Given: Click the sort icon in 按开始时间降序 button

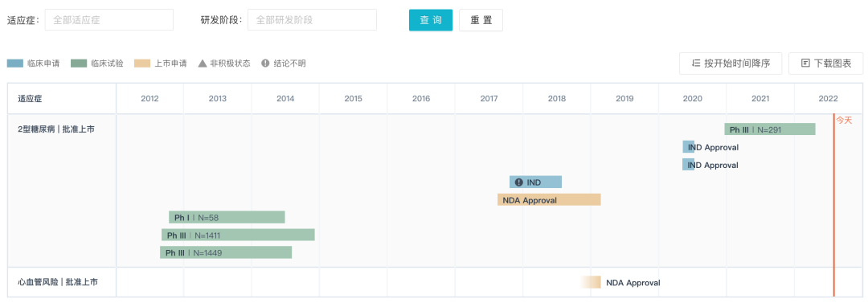Looking at the screenshot, I should click(x=696, y=63).
